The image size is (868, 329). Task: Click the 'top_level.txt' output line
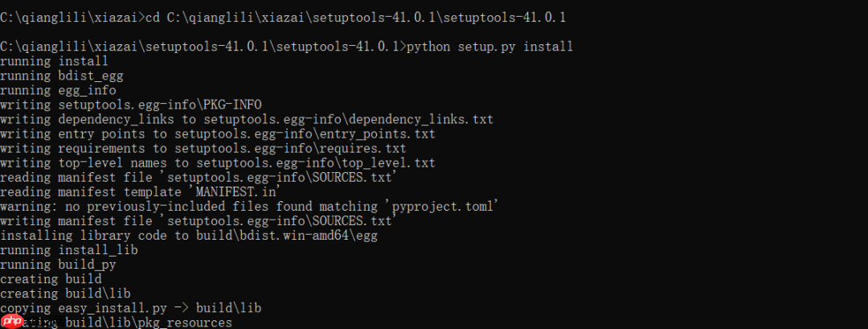(x=217, y=162)
